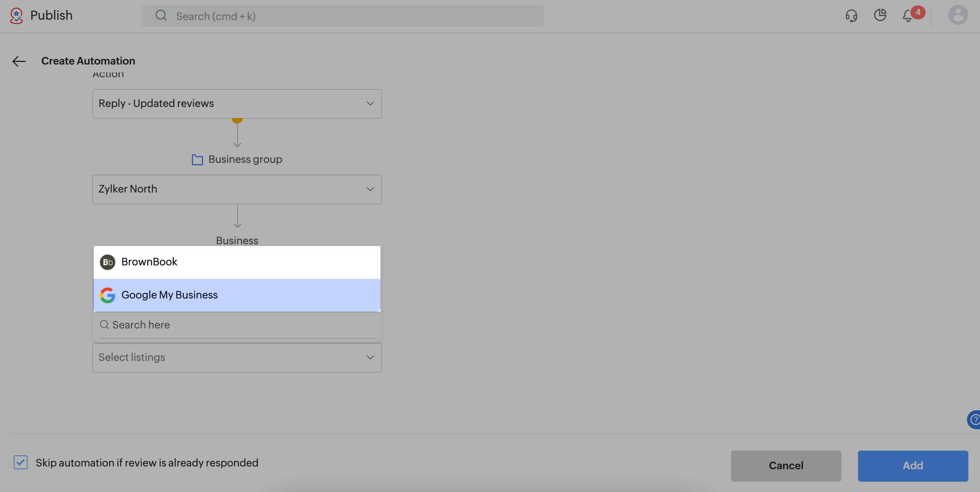Click the Google G logo icon
980x492 pixels.
[x=107, y=295]
